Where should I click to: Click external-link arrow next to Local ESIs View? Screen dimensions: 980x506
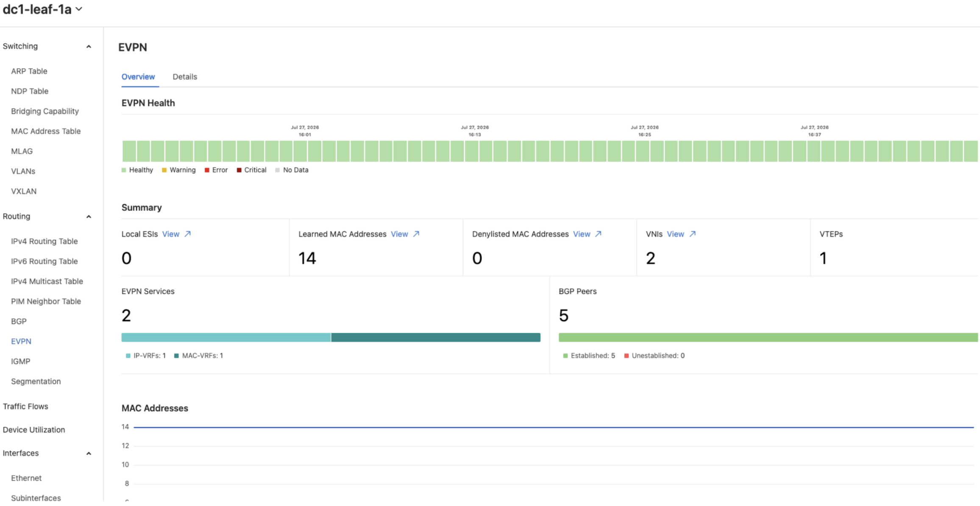point(188,234)
